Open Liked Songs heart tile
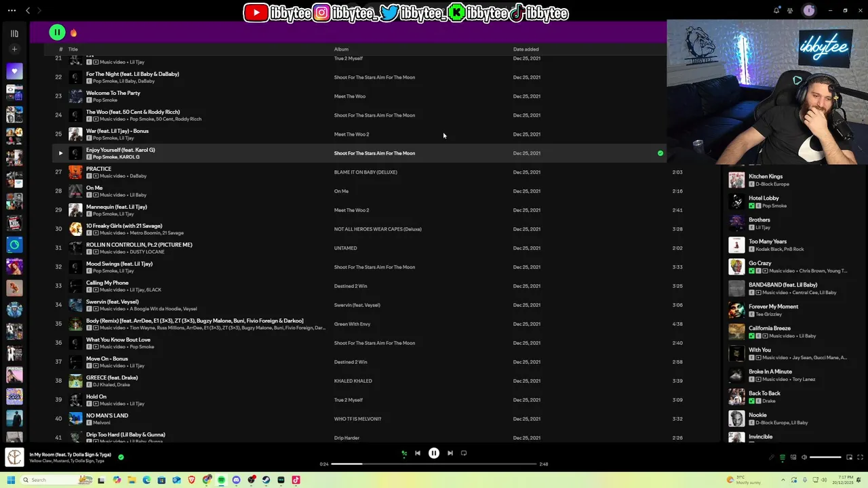 (x=14, y=71)
